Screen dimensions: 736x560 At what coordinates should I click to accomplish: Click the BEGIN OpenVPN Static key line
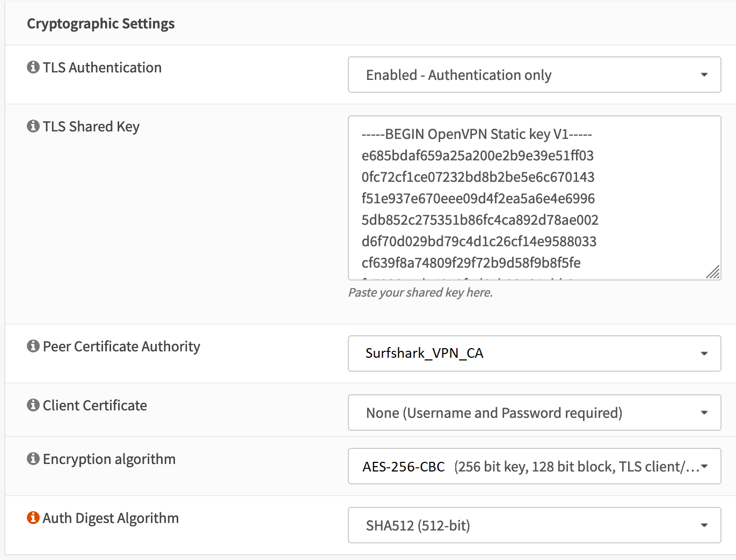tap(477, 134)
